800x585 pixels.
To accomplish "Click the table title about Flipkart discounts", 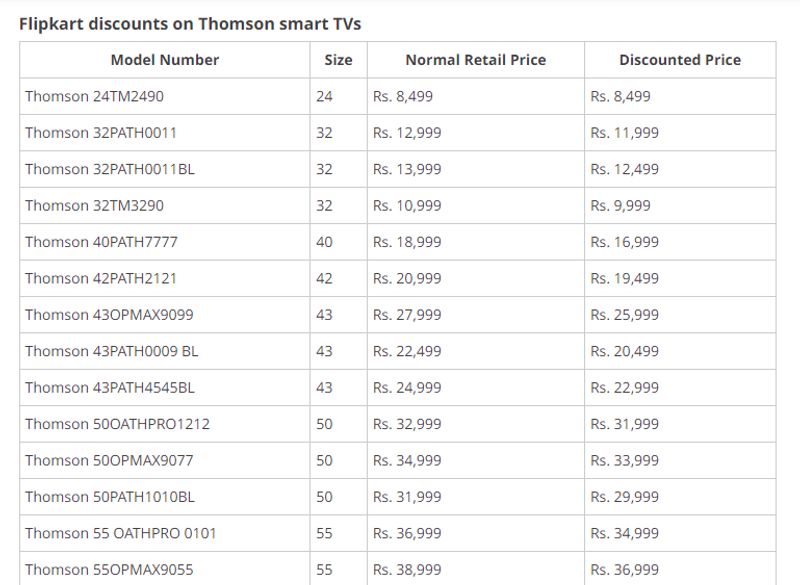I will click(190, 23).
